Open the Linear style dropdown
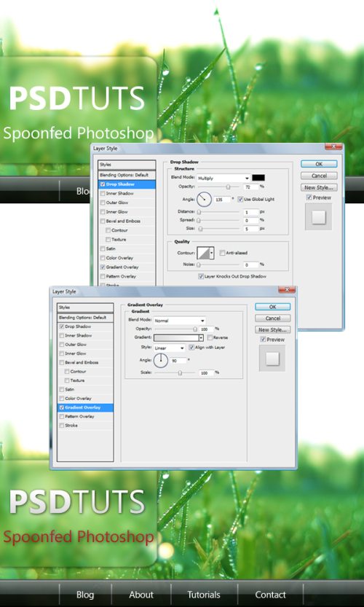This screenshot has width=364, height=607. pos(169,348)
